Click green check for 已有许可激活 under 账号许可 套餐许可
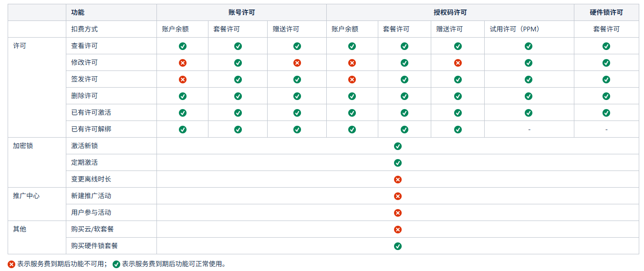The image size is (644, 271). pyautogui.click(x=238, y=113)
